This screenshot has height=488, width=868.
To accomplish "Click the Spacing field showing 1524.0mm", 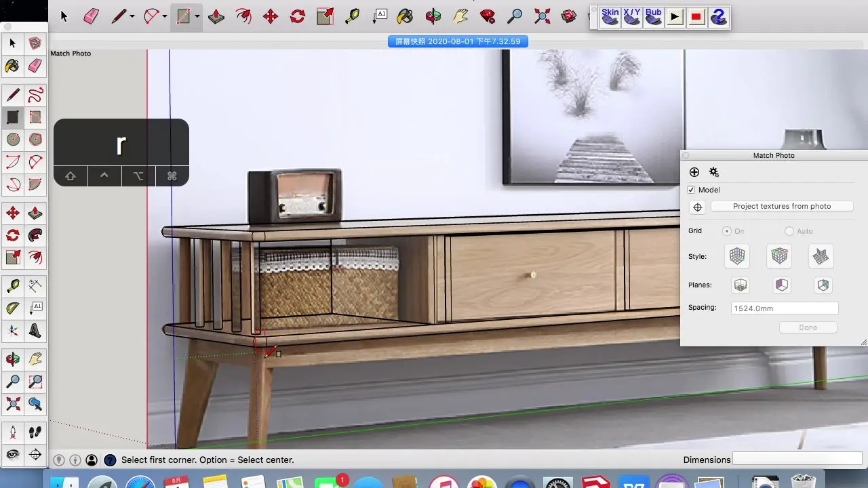I will [785, 308].
